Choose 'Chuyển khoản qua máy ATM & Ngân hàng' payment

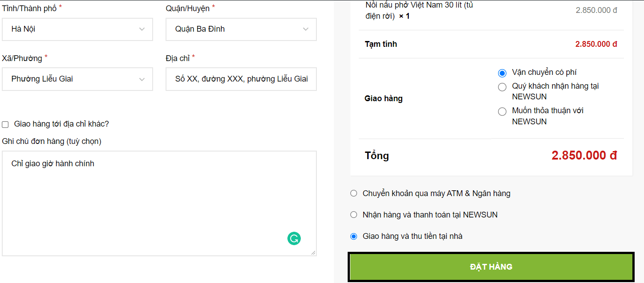click(x=354, y=193)
